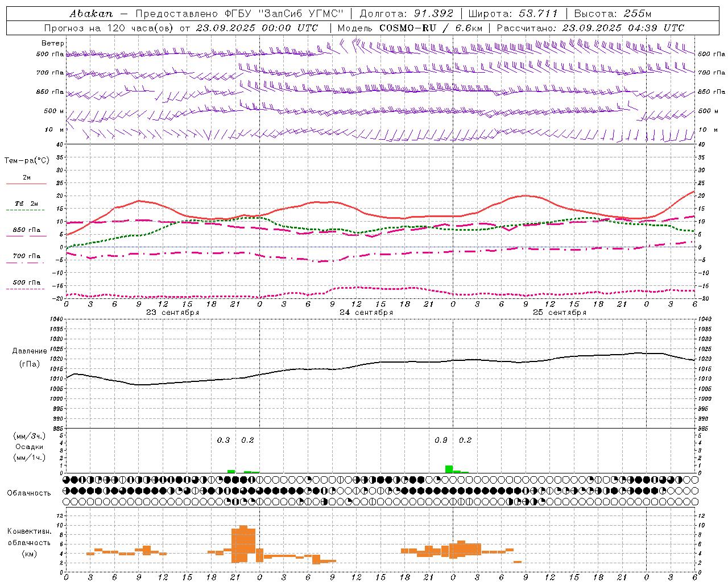
Task: Click the green dashed Td 2м legend sample
Action: (x=26, y=210)
